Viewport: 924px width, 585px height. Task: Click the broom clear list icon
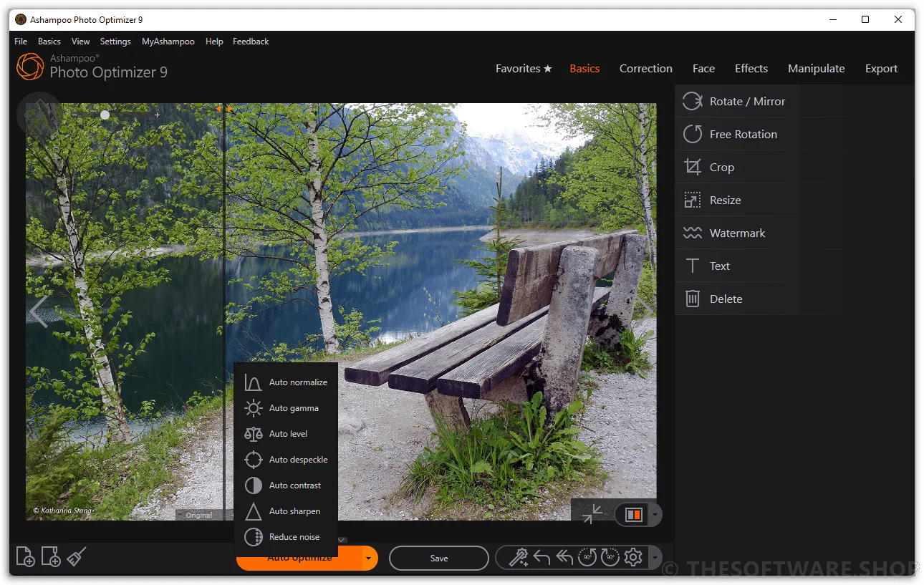click(77, 557)
